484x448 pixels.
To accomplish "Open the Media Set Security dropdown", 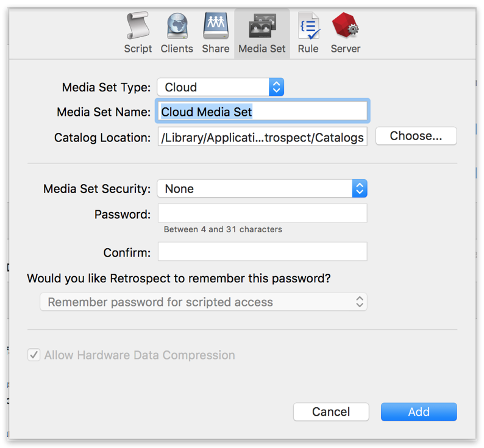I will tap(262, 189).
